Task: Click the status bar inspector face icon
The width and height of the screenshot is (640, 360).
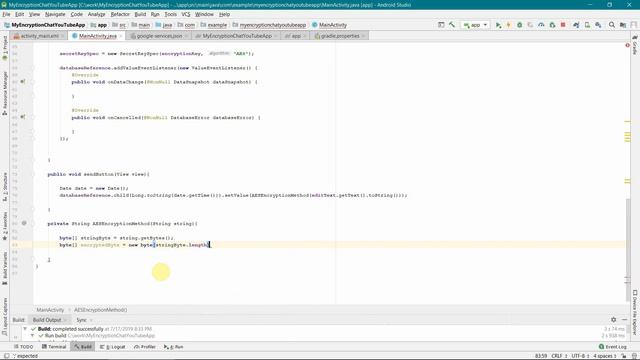Action: point(634,356)
